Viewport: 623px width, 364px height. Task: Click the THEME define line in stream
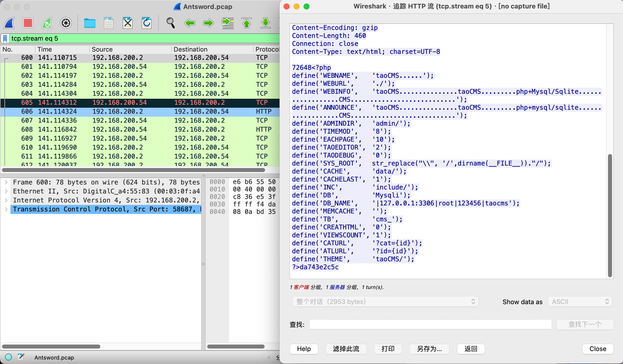[x=353, y=259]
